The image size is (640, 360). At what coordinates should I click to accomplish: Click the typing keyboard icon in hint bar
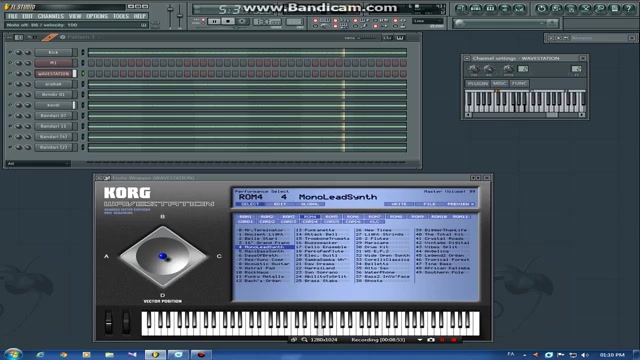144,25
